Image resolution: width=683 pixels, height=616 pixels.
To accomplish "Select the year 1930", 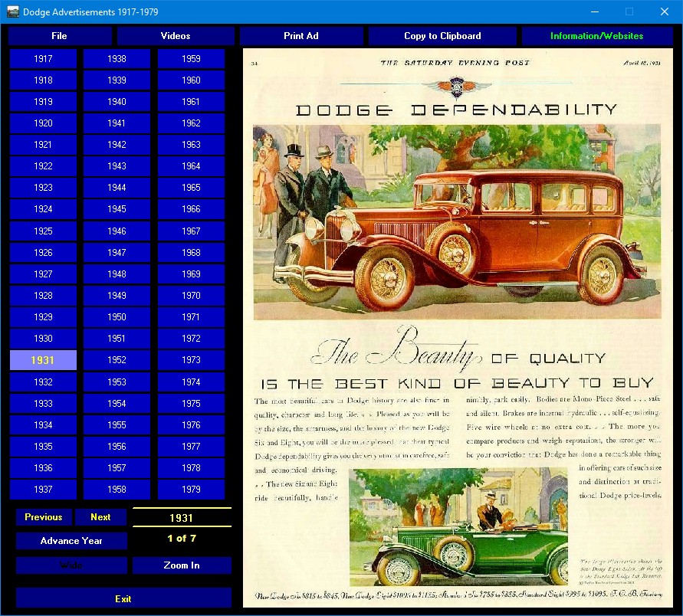I will tap(43, 338).
